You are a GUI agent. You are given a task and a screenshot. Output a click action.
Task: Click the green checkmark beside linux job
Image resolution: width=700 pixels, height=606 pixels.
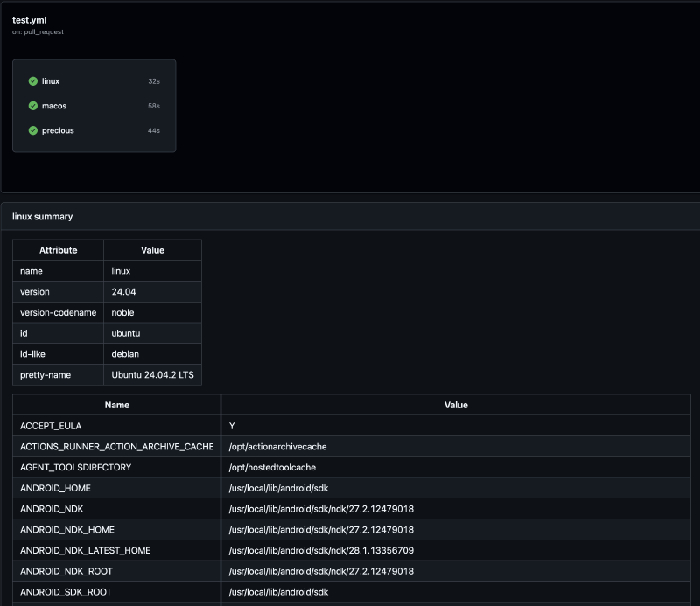tap(33, 81)
